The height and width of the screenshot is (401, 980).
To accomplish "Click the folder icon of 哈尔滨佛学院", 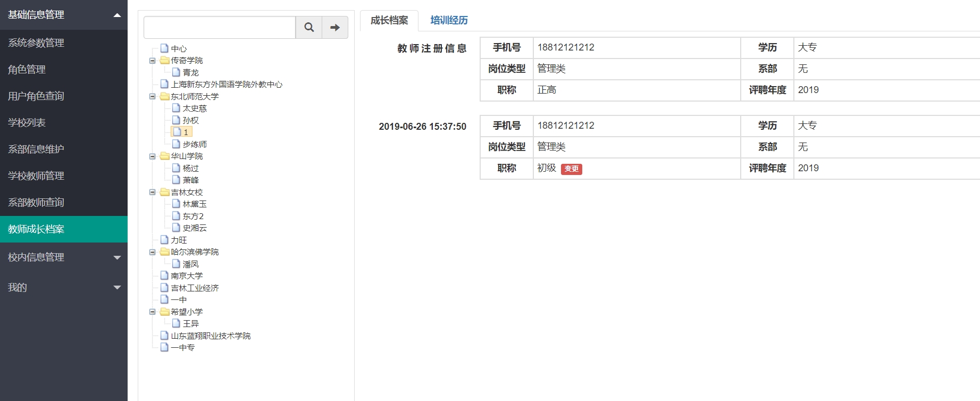I will point(165,252).
